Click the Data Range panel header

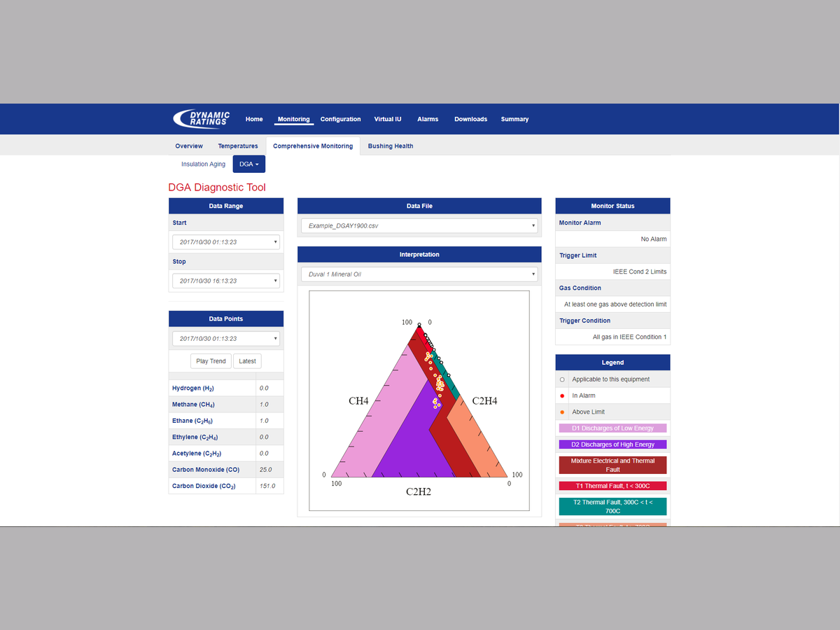pos(226,206)
